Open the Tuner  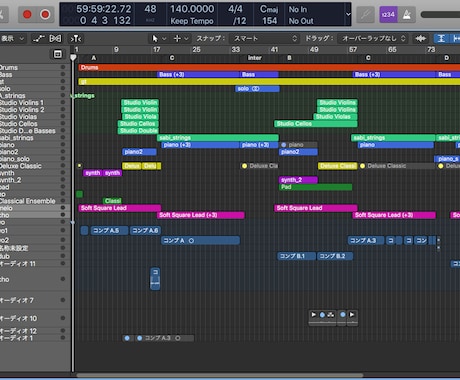pos(366,15)
